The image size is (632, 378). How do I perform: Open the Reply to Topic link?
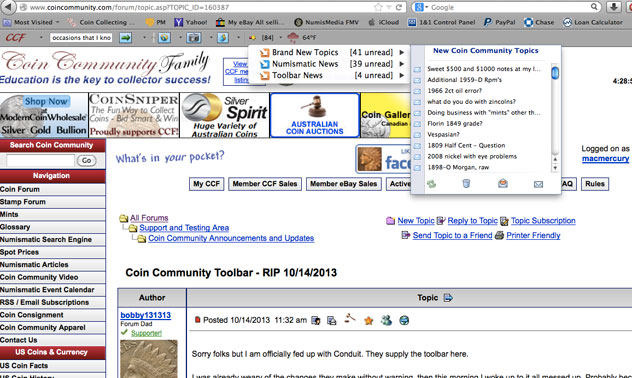point(472,221)
